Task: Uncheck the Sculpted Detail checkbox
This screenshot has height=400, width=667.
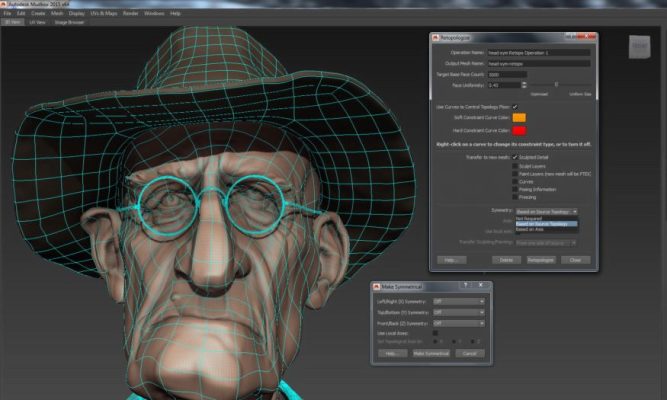Action: [x=515, y=158]
